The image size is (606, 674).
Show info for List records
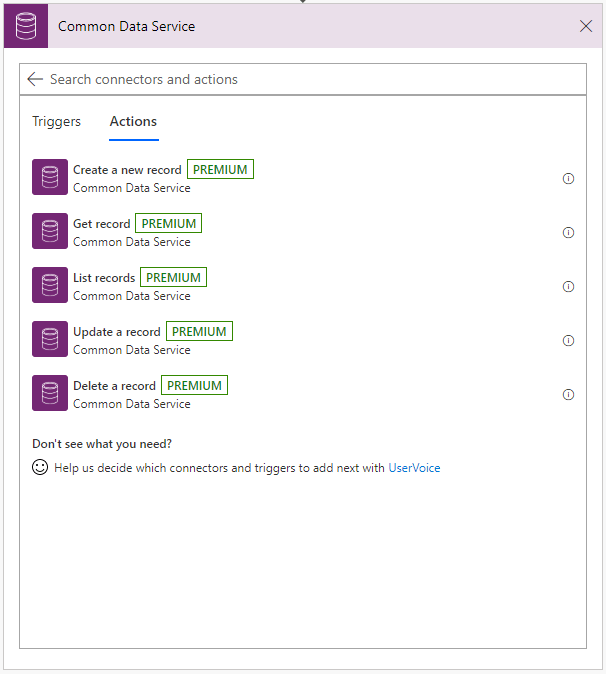(x=568, y=287)
